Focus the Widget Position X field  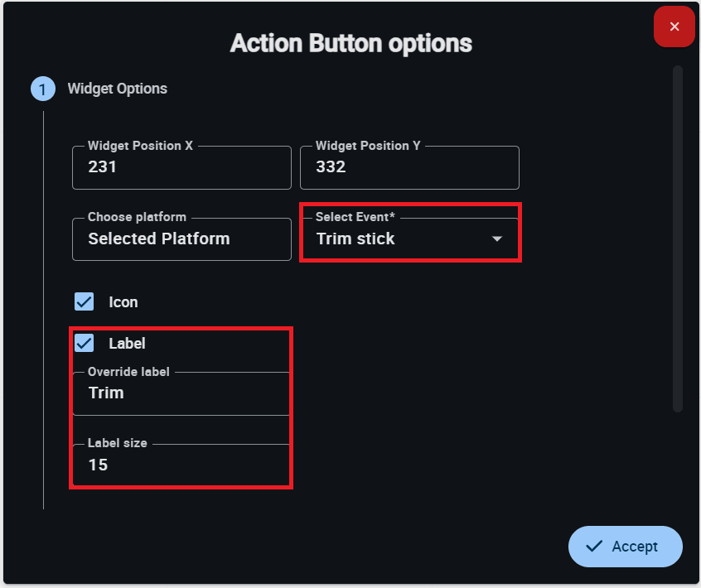181,167
